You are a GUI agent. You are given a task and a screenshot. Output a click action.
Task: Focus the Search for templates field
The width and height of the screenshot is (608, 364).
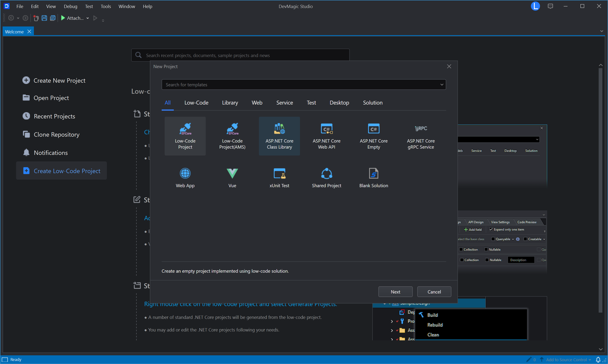click(304, 85)
